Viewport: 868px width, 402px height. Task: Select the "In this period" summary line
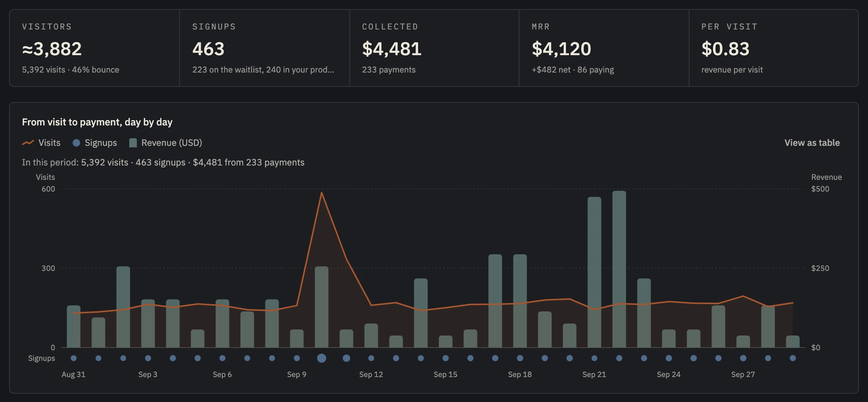tap(163, 162)
